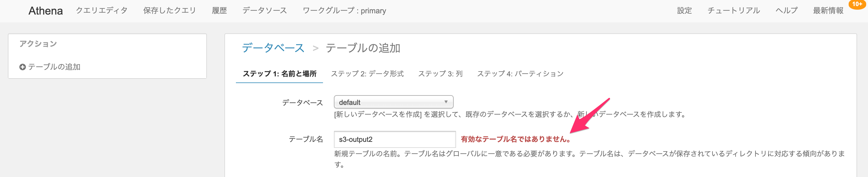Expand the default database dropdown

393,102
